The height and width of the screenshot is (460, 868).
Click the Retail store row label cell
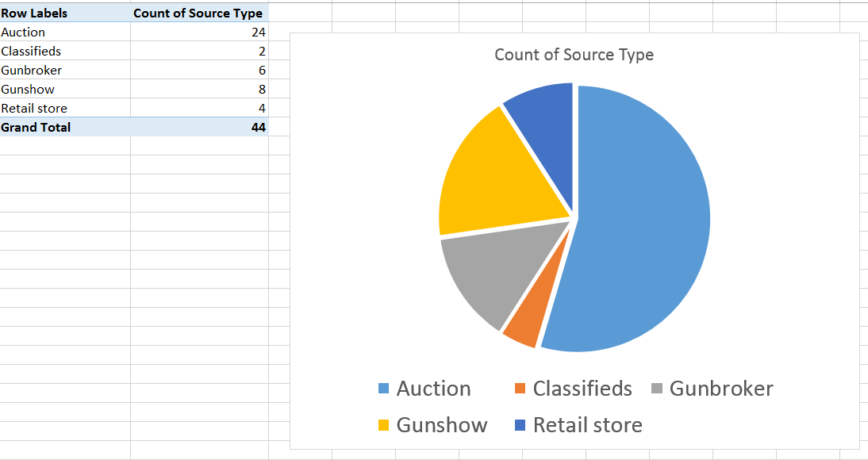65,108
